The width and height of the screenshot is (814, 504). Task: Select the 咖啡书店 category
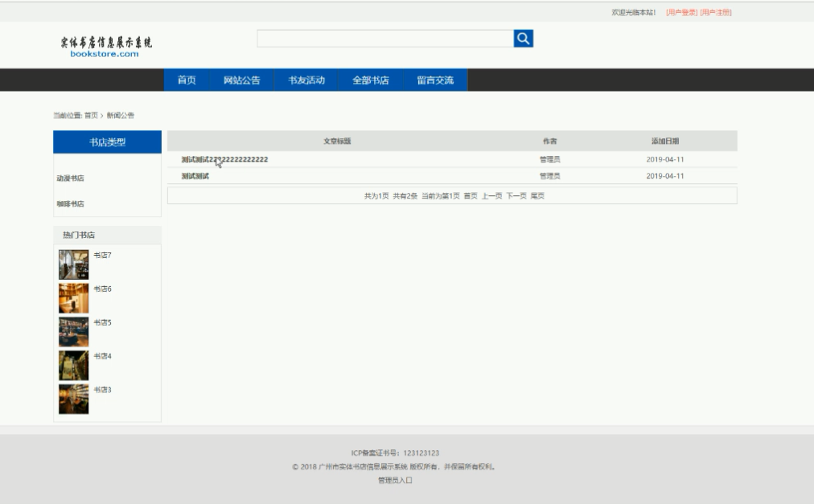(x=70, y=204)
